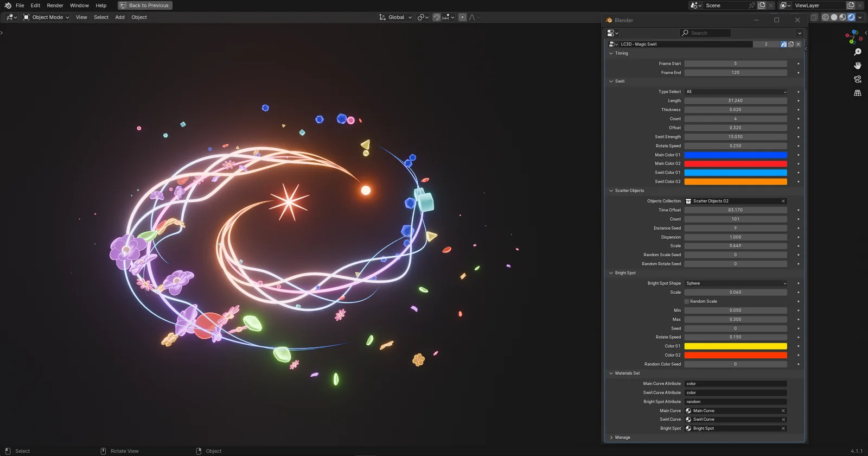Toggle the snapping magnet icon

click(436, 17)
